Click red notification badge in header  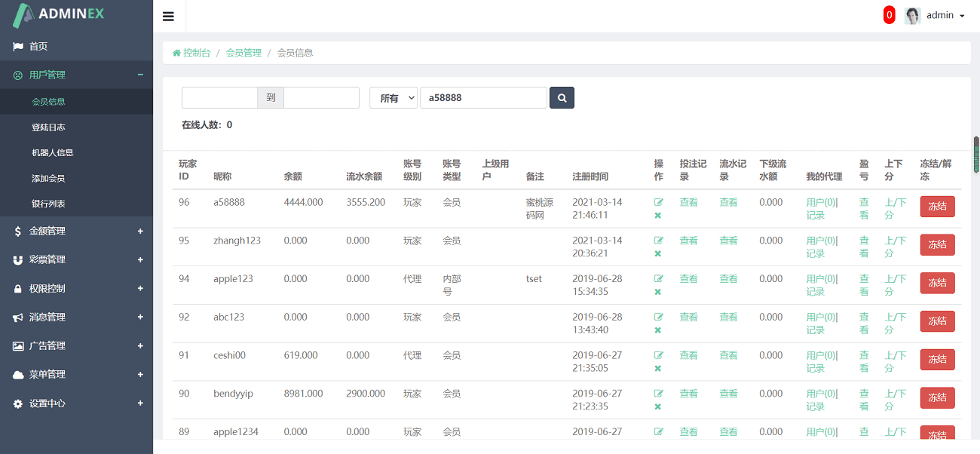889,15
